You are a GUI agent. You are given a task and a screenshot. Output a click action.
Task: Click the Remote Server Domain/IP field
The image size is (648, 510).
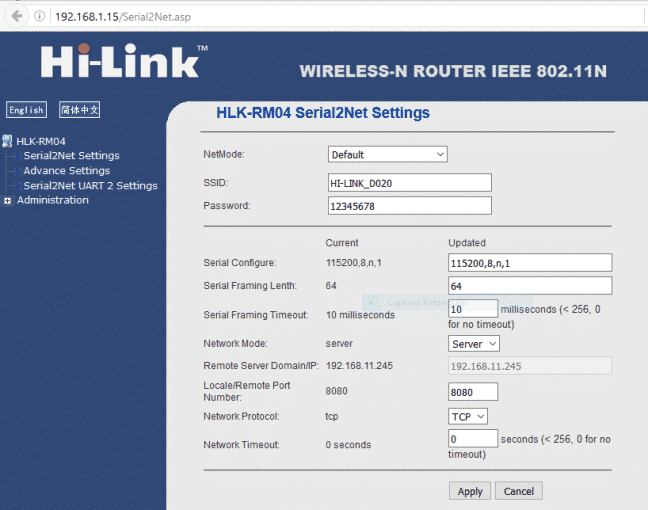[x=530, y=366]
